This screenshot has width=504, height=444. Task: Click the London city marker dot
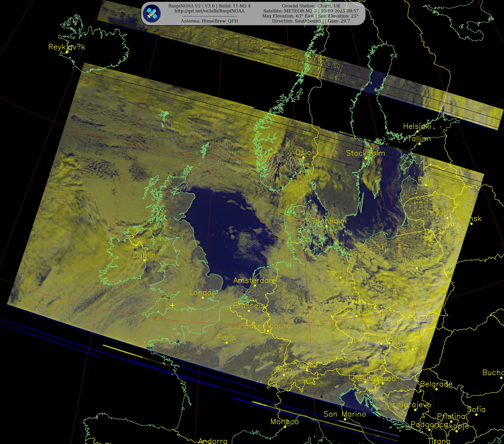203,298
